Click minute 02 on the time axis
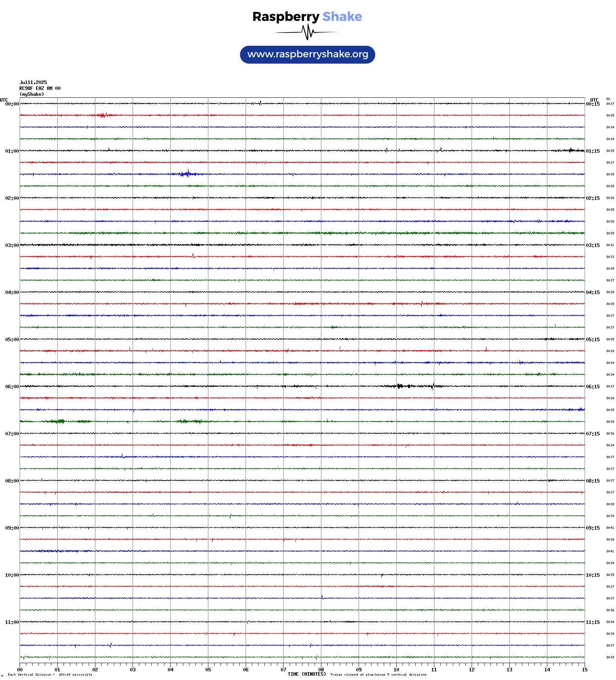Viewport: 616px width, 680px height. click(x=95, y=670)
